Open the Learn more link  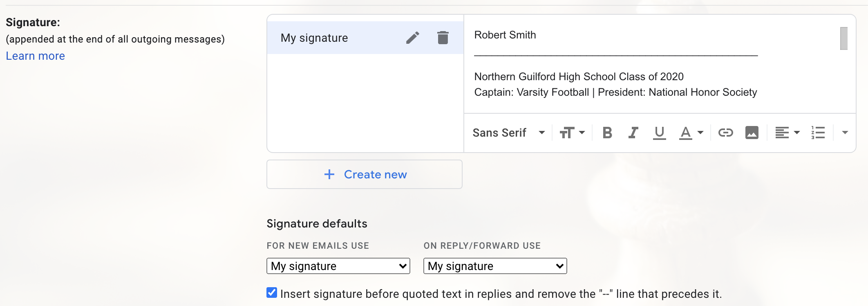point(35,56)
